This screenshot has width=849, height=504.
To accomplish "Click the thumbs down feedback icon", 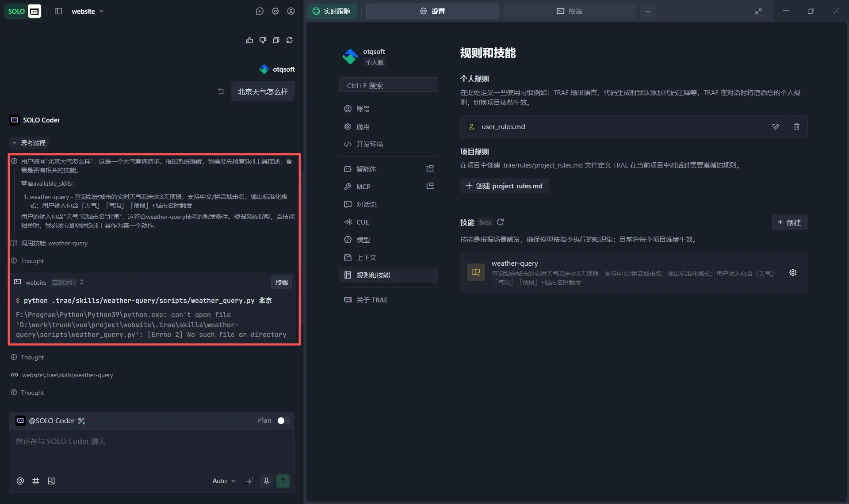I will [263, 40].
